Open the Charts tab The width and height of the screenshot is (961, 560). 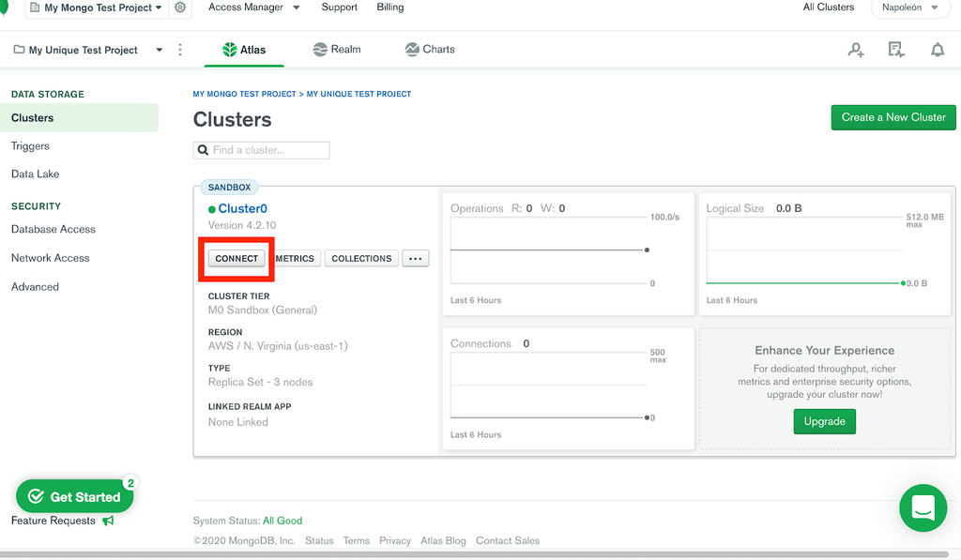[x=429, y=50]
